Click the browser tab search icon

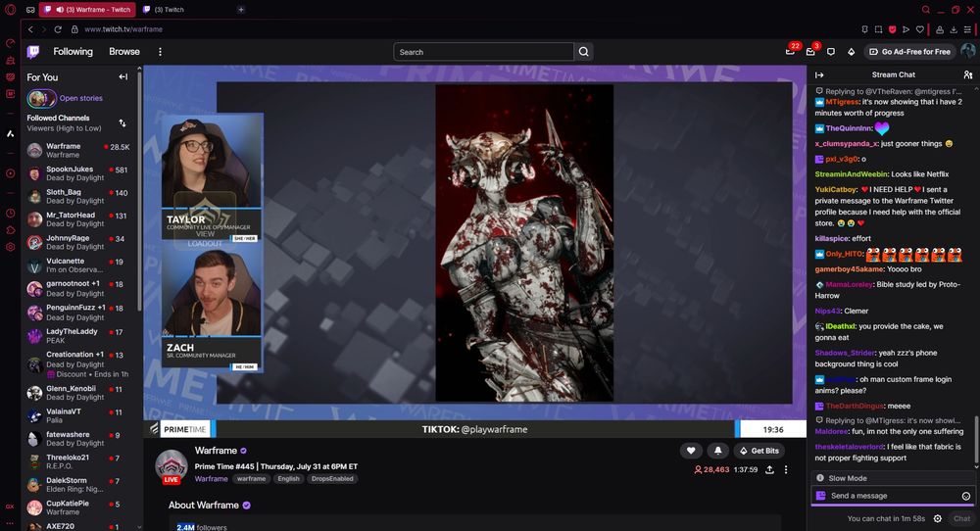[926, 10]
